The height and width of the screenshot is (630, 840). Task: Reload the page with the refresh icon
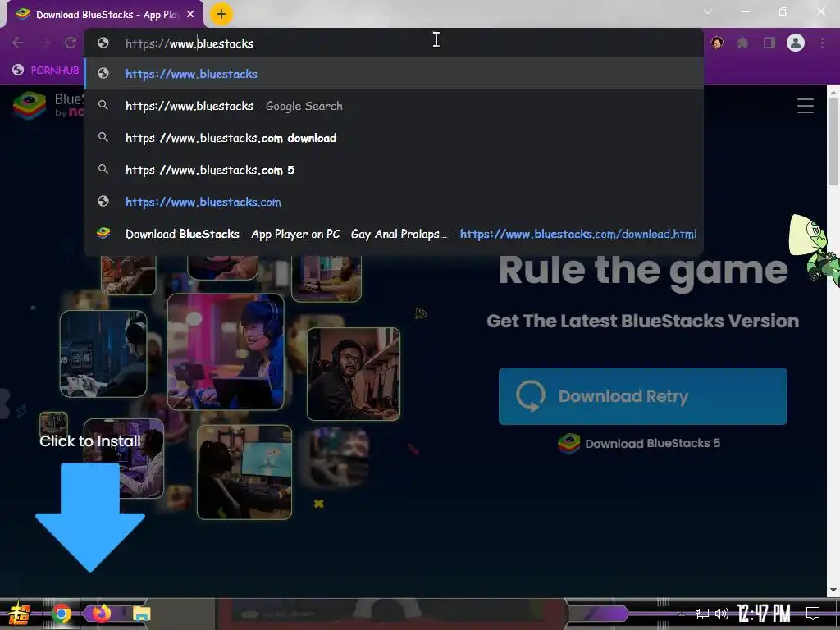click(71, 43)
